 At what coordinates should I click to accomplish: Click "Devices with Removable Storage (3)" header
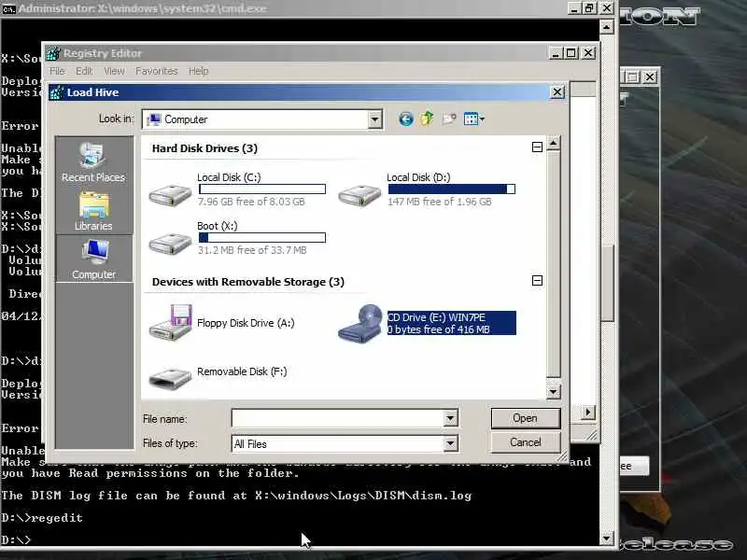pyautogui.click(x=247, y=282)
